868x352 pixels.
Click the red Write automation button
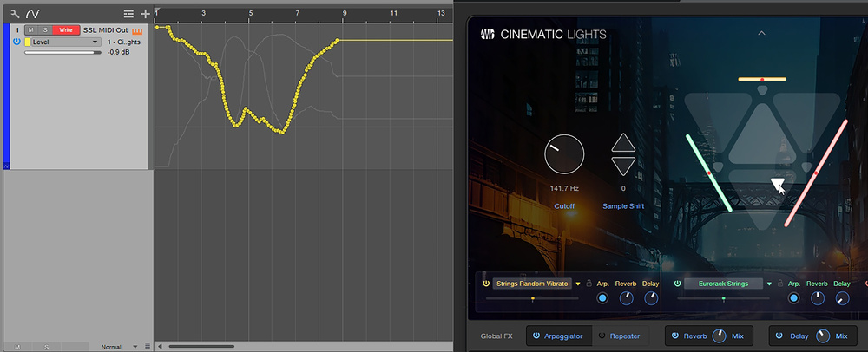click(x=66, y=30)
